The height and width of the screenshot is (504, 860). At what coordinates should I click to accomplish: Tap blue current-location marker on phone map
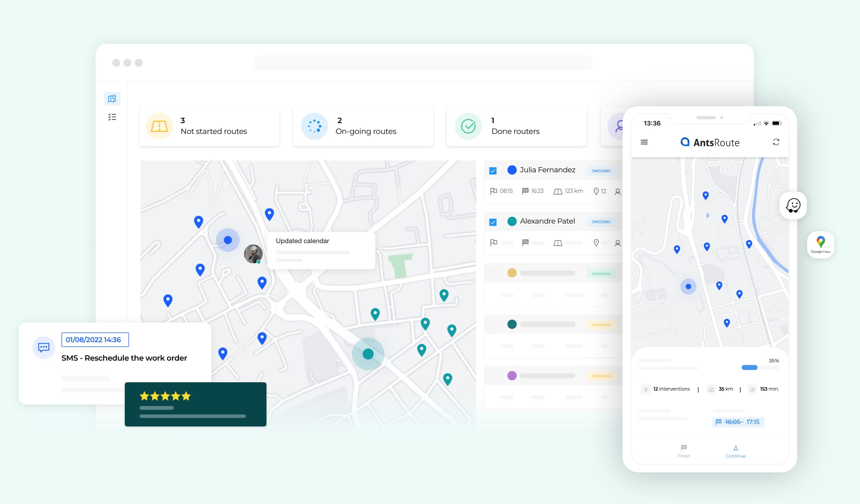688,286
